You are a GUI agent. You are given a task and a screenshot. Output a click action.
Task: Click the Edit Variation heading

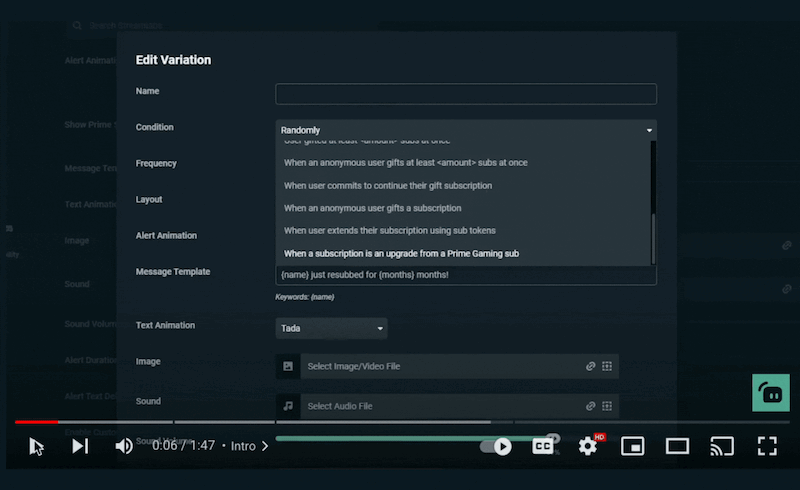click(173, 60)
